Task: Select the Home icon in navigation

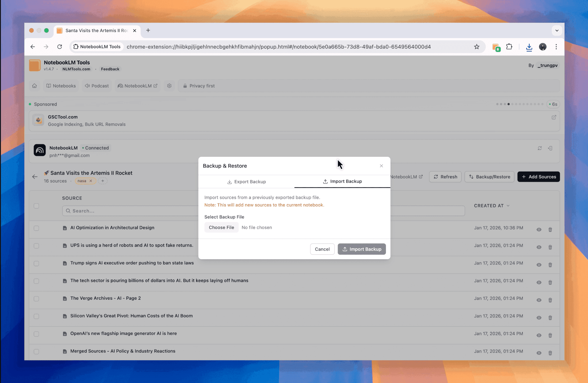Action: (34, 86)
